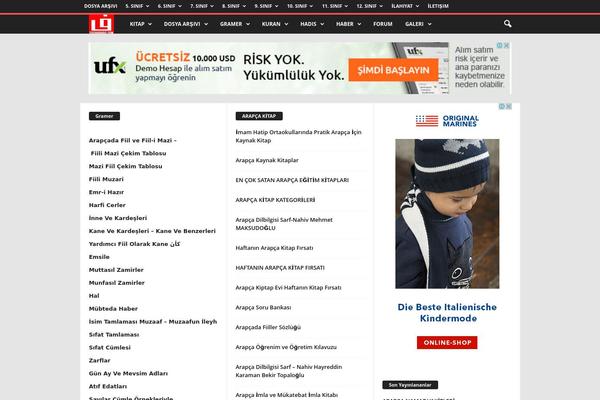The height and width of the screenshot is (400, 600).
Task: Open Zarflar link
Action: (99, 361)
